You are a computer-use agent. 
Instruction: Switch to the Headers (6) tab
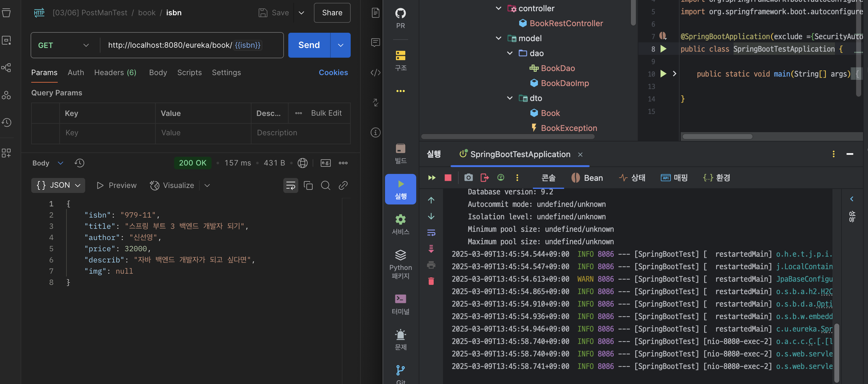coord(115,73)
